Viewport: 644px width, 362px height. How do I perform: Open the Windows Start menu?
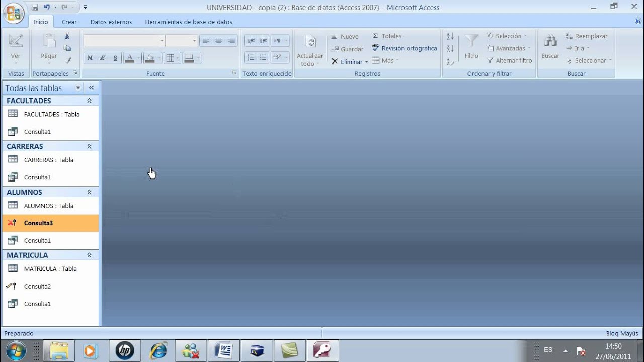coord(16,350)
